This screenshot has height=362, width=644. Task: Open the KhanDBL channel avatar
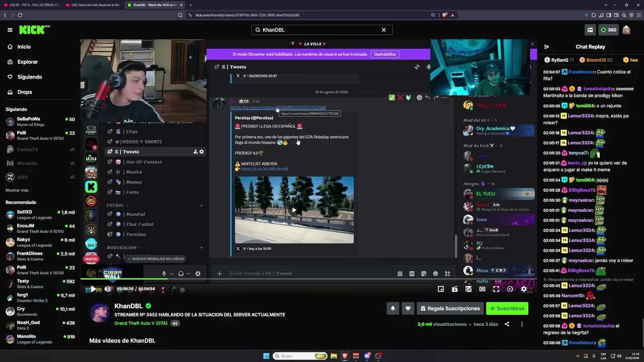[100, 312]
